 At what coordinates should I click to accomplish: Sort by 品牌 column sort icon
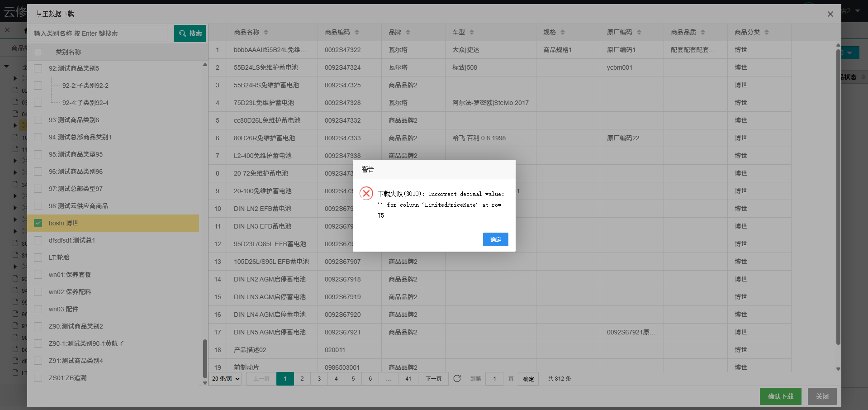(408, 32)
